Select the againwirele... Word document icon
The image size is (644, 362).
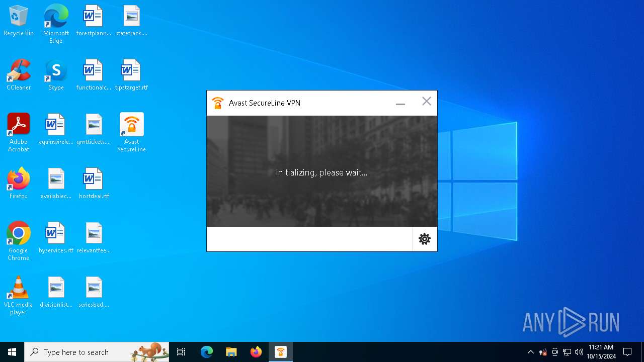tap(56, 130)
